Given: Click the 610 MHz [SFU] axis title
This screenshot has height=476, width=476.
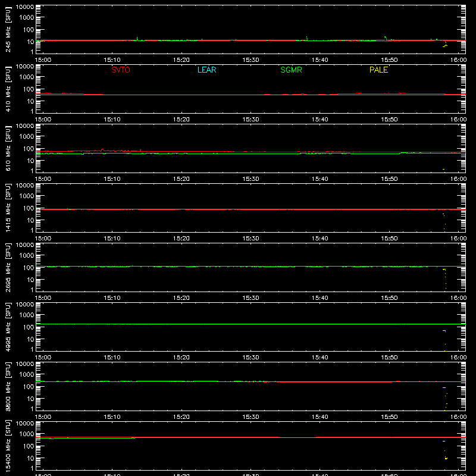Looking at the screenshot, I should pyautogui.click(x=8, y=148).
